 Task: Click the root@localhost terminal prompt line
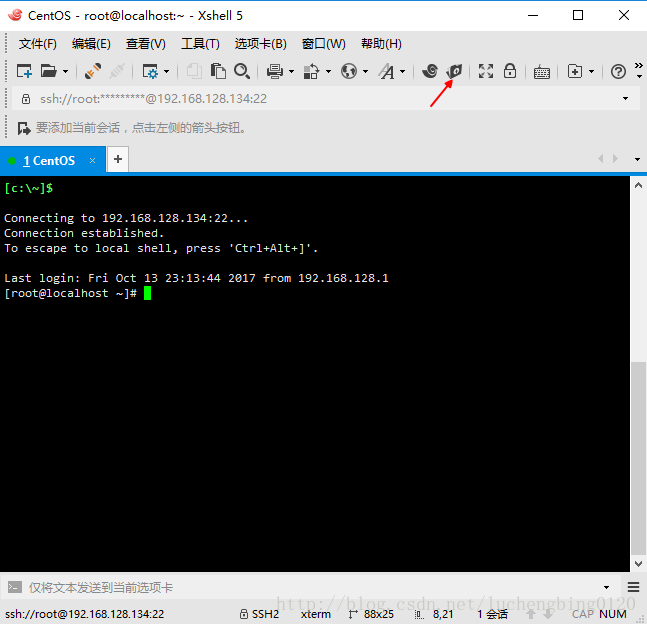78,293
